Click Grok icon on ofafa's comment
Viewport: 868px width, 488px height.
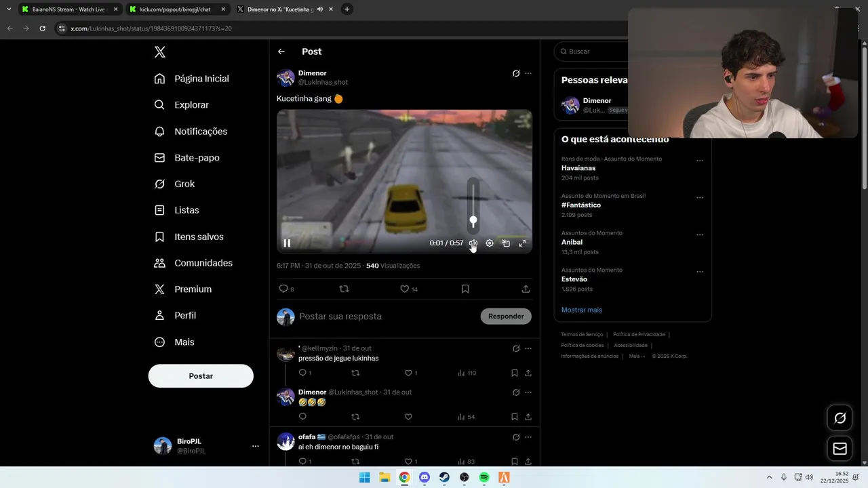(x=516, y=437)
